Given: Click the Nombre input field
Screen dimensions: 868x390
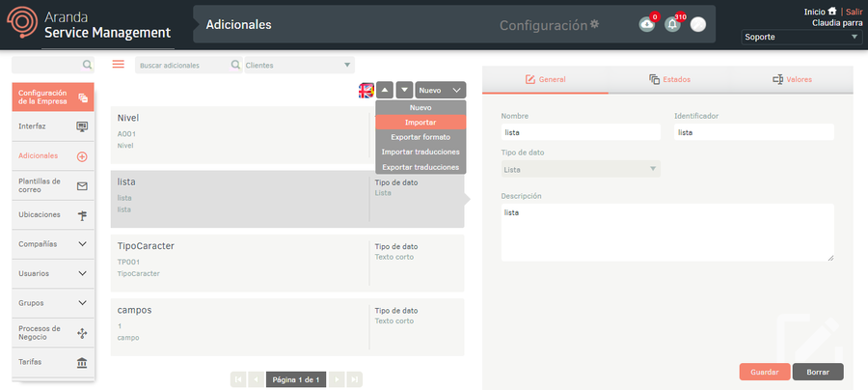Looking at the screenshot, I should click(582, 132).
